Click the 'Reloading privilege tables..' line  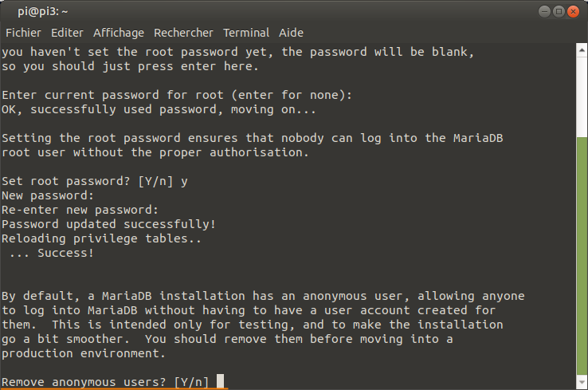[101, 238]
